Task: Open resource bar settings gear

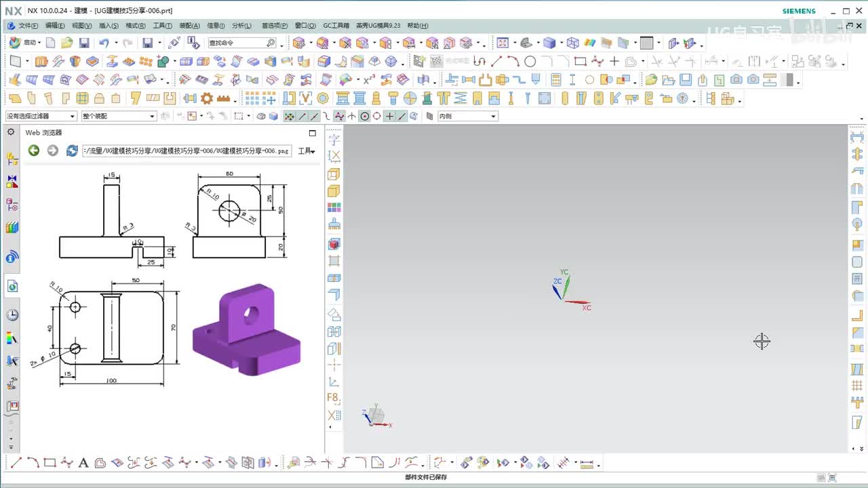Action: click(11, 132)
